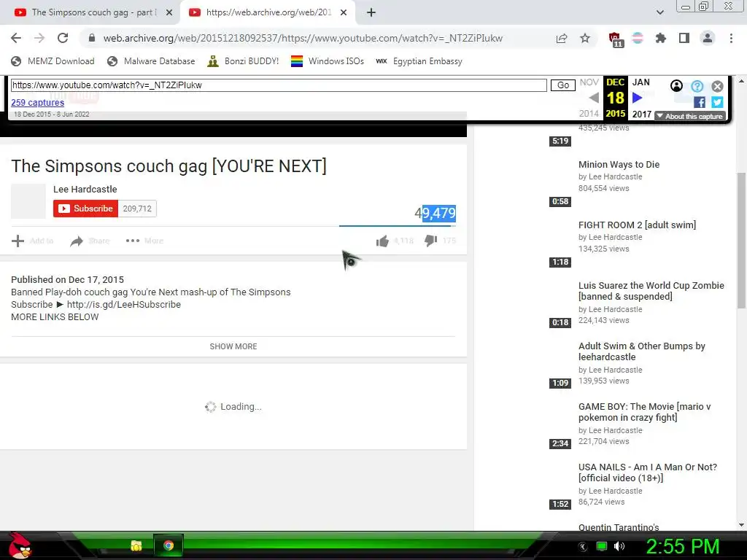The height and width of the screenshot is (560, 747).
Task: Click the Chrome icon in the taskbar
Action: [x=169, y=545]
